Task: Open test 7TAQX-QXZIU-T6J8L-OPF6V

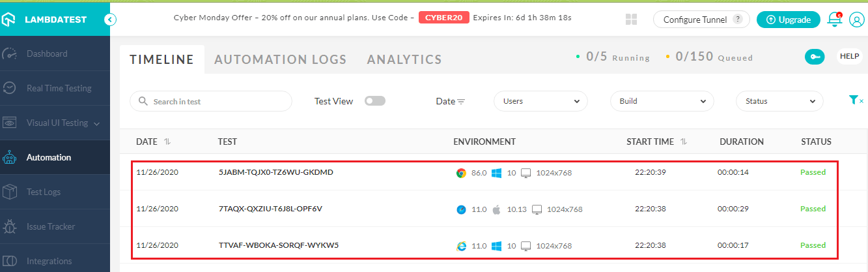Action: (271, 209)
